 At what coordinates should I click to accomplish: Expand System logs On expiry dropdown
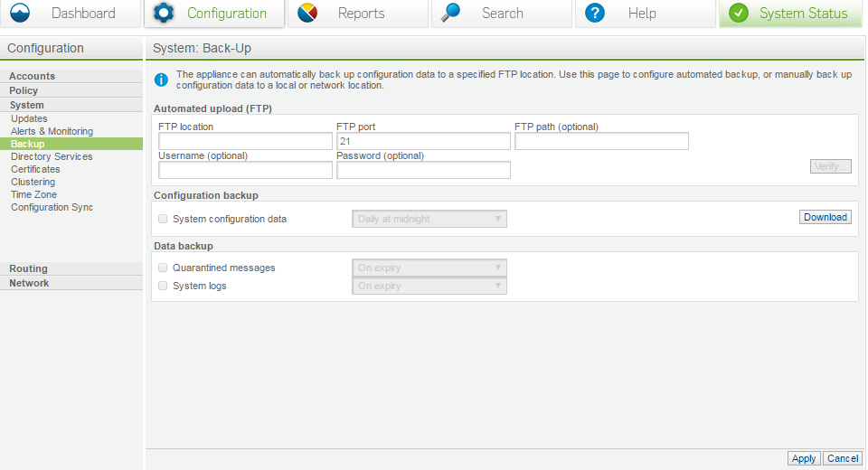click(429, 286)
